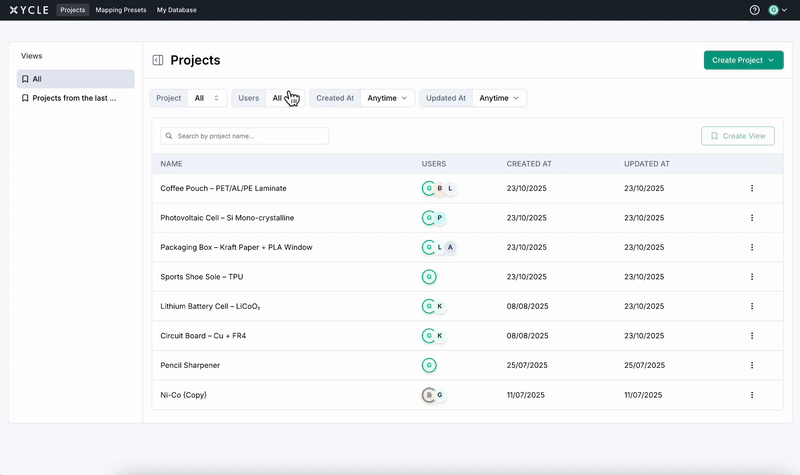Open Packaging Box – Kraft Paper + PLA Window

pos(236,247)
